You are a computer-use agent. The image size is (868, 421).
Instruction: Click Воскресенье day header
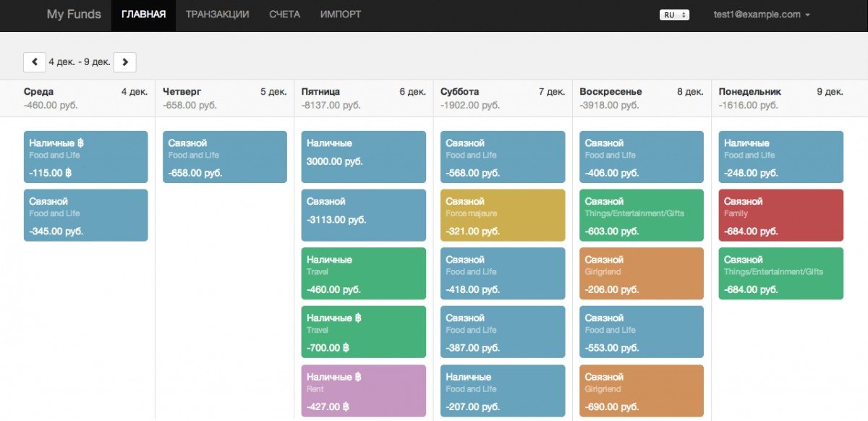coord(610,92)
